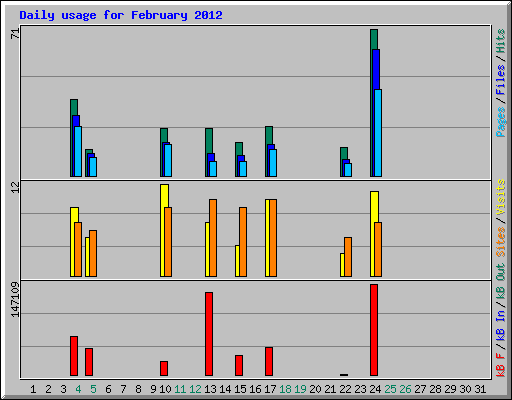Click green day 4 on the x-axis
This screenshot has height=400, width=512.
pyautogui.click(x=78, y=389)
